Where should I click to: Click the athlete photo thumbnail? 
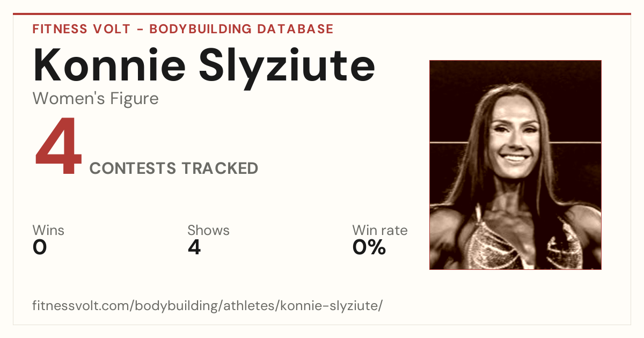click(515, 165)
